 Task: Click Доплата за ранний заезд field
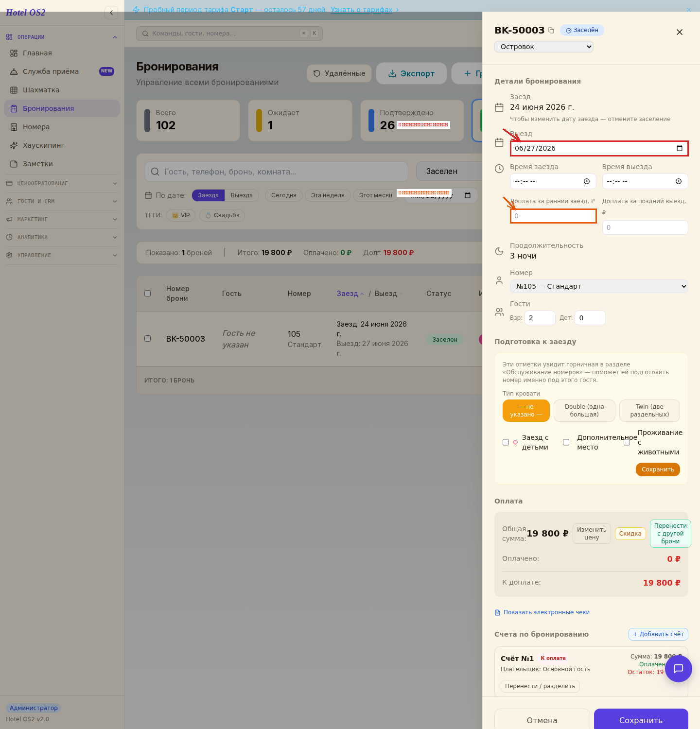coord(553,216)
